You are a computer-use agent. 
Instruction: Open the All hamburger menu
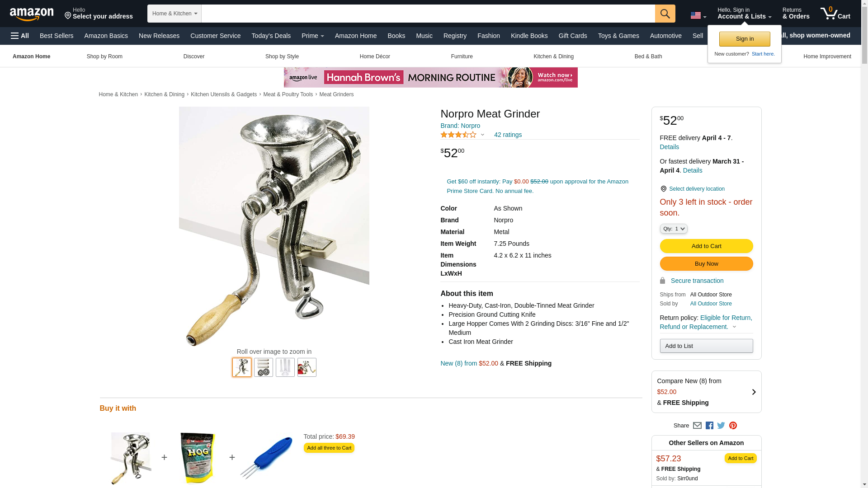[x=20, y=36]
